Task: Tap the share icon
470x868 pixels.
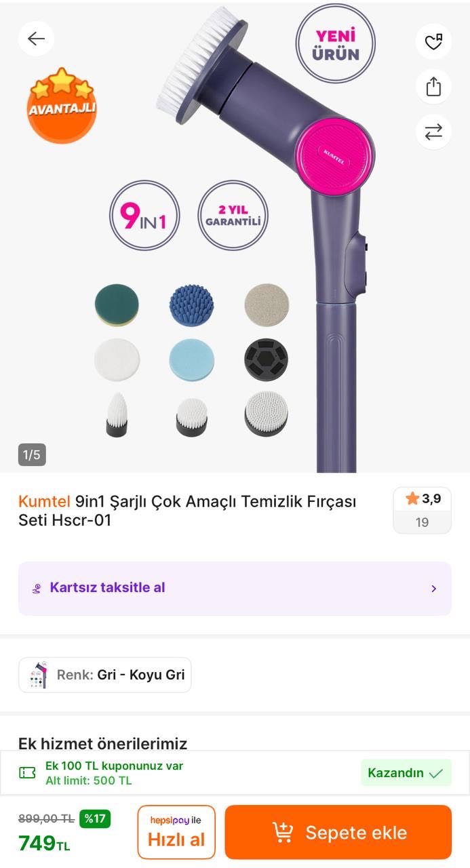Action: tap(433, 87)
